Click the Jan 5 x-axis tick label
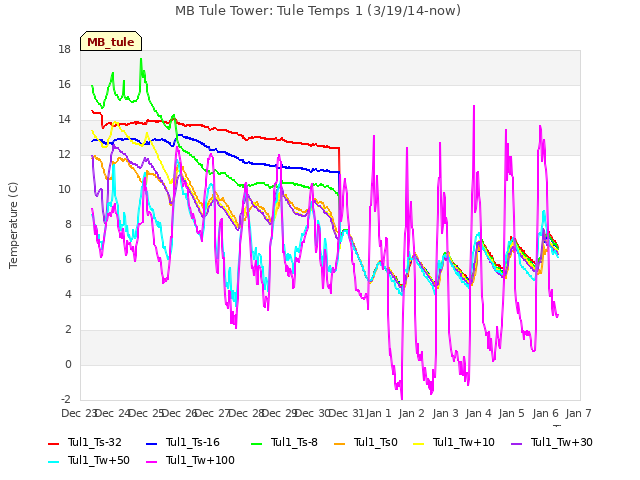 [512, 413]
